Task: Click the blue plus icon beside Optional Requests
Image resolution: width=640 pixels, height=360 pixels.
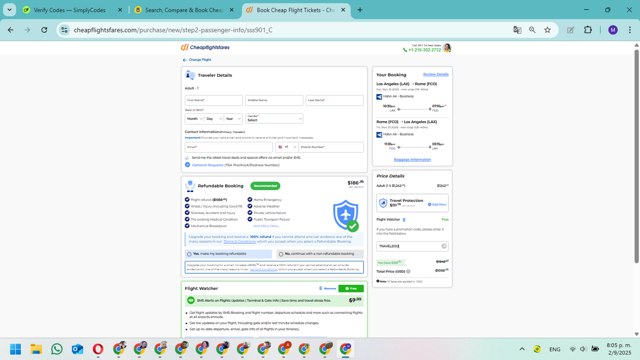Action: point(187,165)
